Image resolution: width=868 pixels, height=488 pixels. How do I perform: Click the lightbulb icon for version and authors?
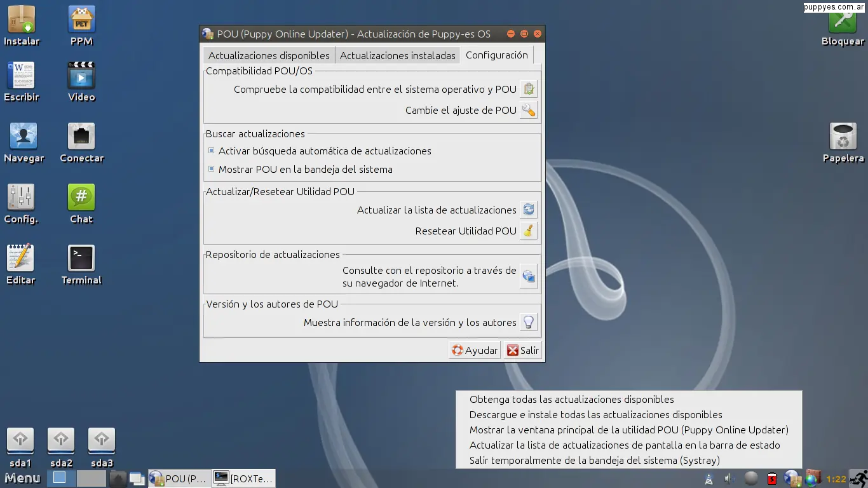[x=529, y=322]
